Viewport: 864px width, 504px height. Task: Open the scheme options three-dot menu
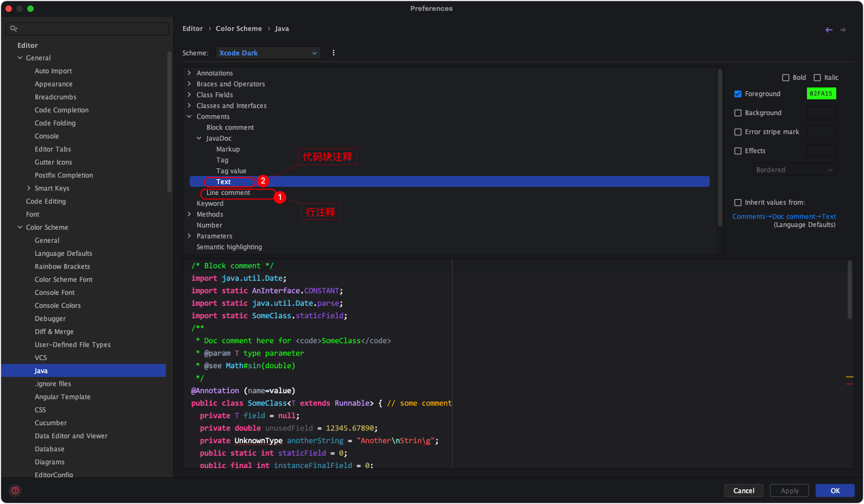coord(334,53)
